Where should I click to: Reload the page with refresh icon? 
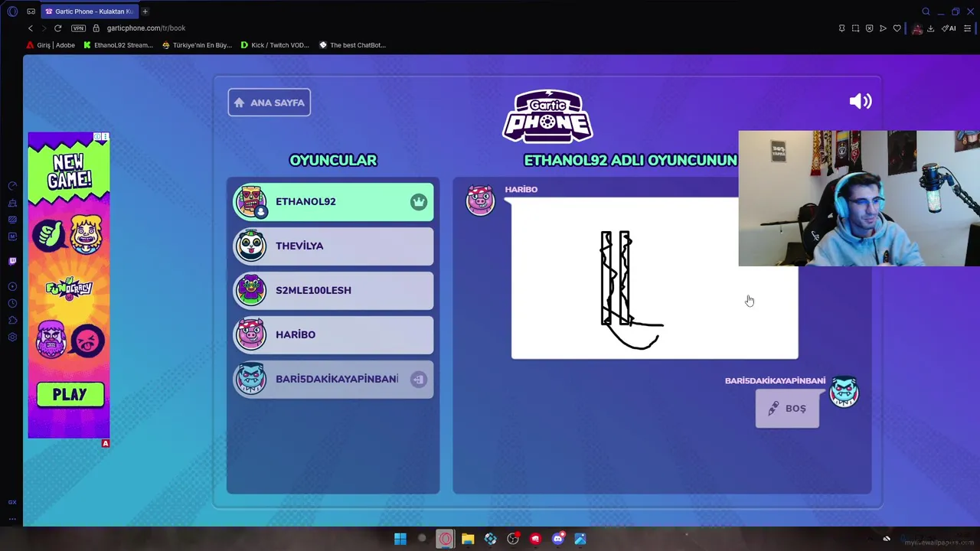[57, 28]
